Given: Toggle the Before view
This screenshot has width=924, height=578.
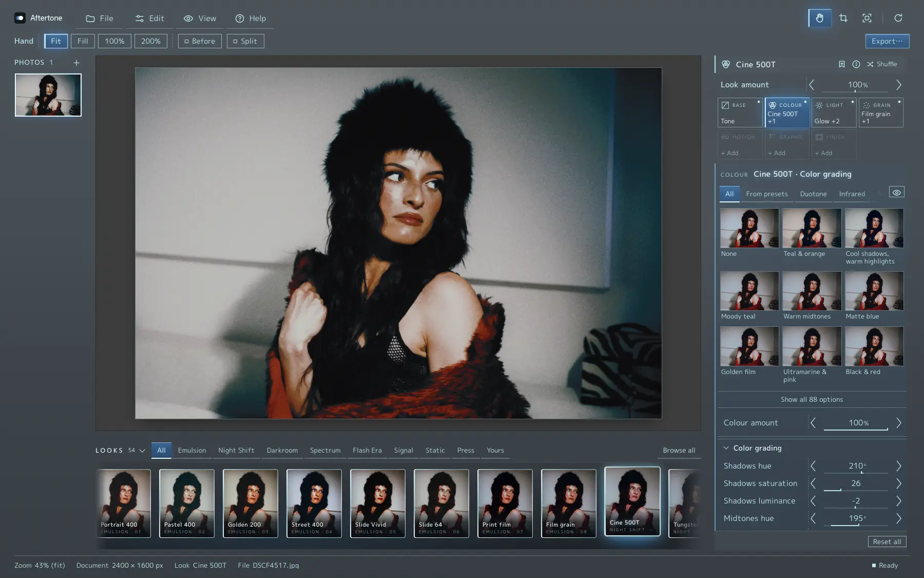Looking at the screenshot, I should (x=200, y=41).
